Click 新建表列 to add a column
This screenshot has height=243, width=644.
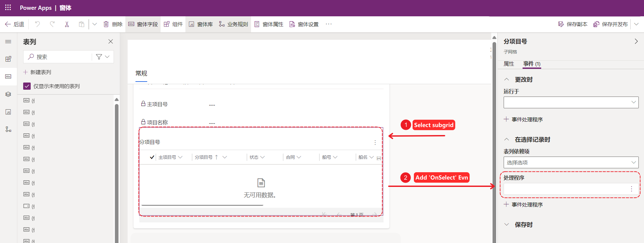point(37,72)
